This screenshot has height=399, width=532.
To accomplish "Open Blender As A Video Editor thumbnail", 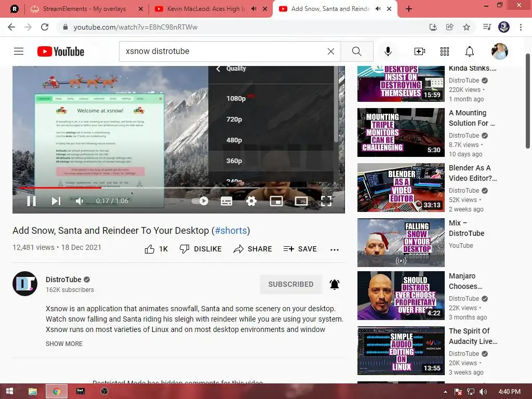I will coord(401,188).
